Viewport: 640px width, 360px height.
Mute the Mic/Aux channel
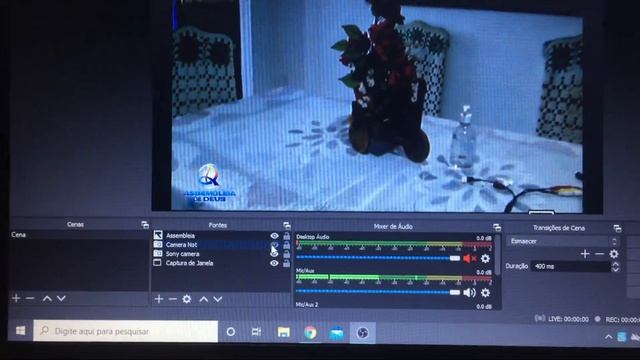point(469,293)
